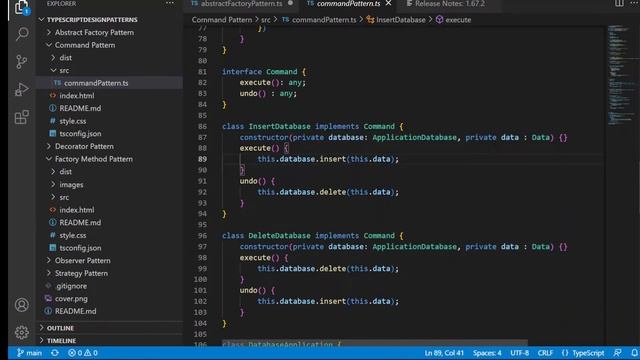The image size is (640, 360).
Task: Click the notifications bell icon
Action: [x=634, y=353]
